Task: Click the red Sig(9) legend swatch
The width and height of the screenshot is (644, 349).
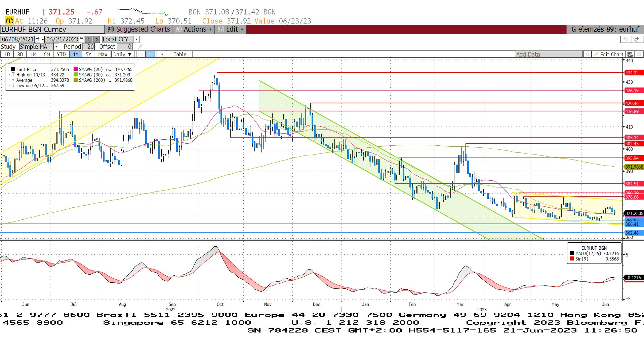Action: 572,259
